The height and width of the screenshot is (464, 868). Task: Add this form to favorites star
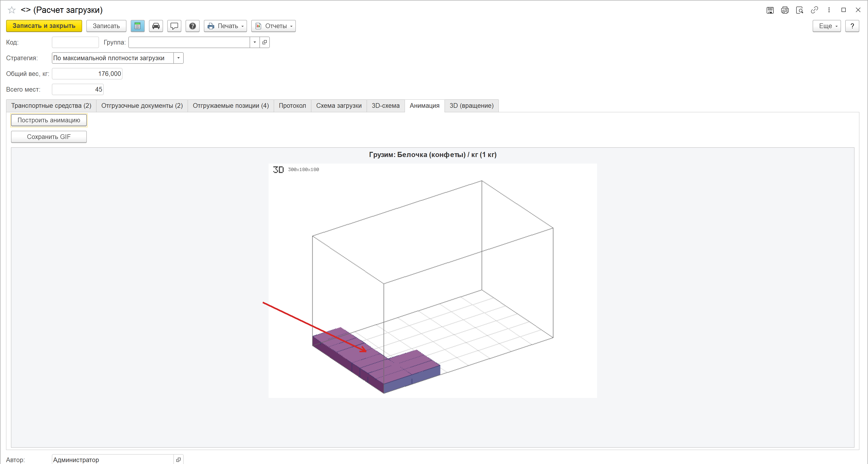pyautogui.click(x=12, y=10)
